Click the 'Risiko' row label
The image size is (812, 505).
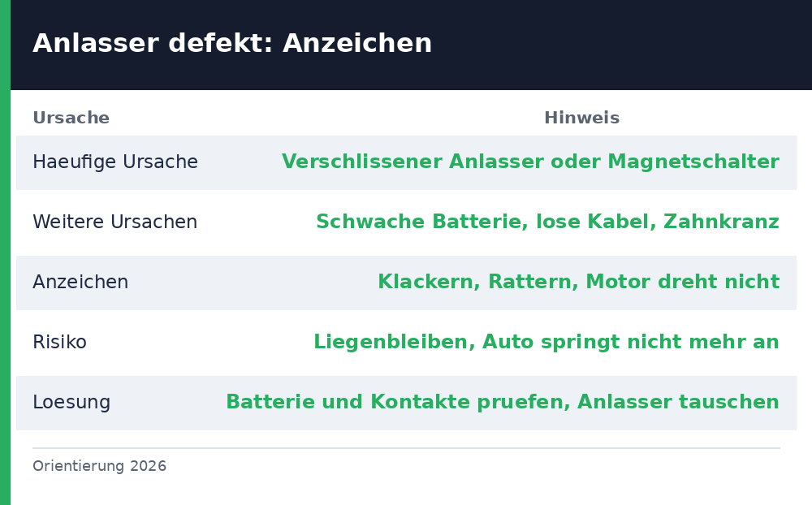coord(59,342)
